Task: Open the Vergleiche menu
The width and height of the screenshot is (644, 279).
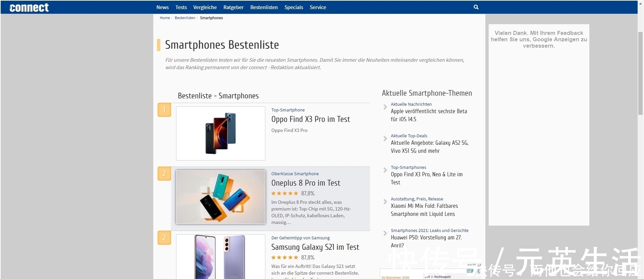Action: point(205,7)
